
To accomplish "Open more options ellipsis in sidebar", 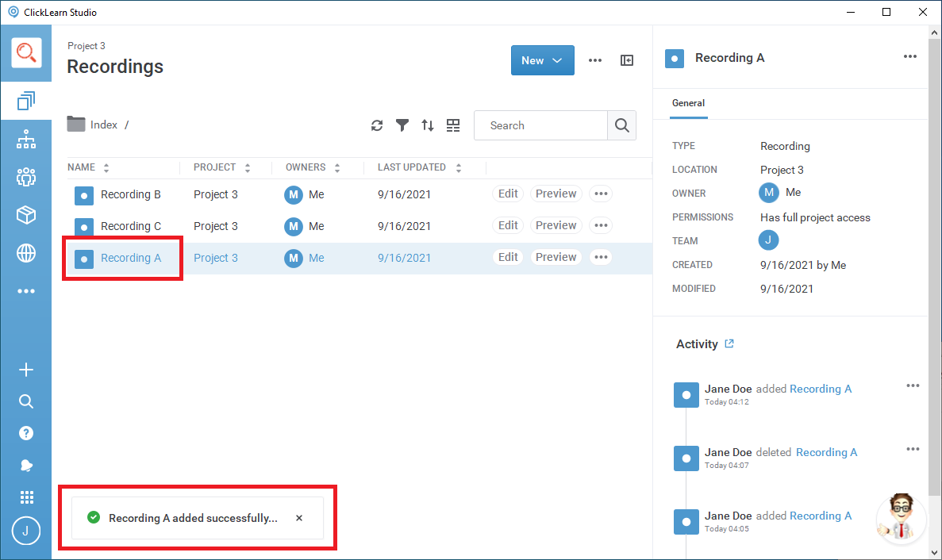I will (x=26, y=291).
